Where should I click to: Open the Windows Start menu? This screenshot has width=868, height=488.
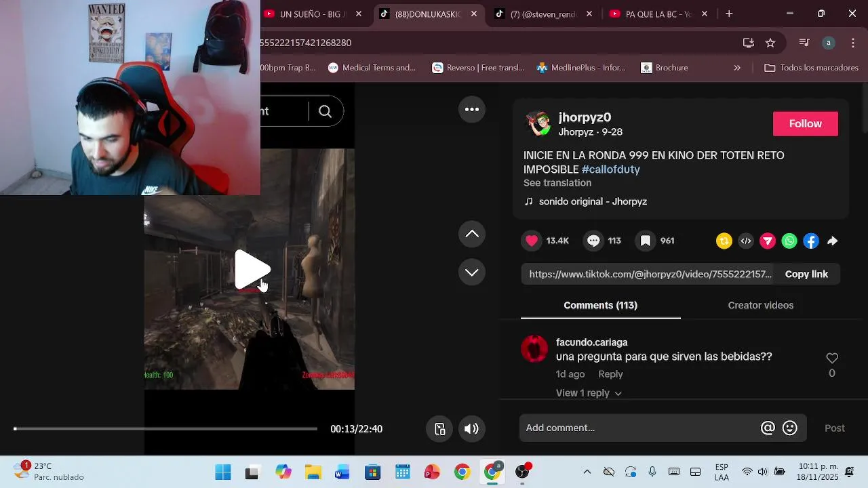pos(222,472)
